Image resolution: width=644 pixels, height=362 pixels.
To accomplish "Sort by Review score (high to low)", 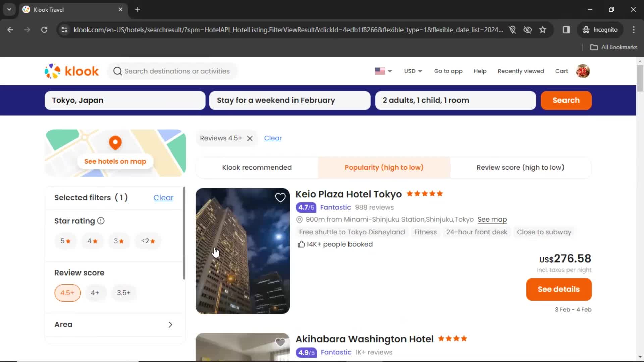I will tap(521, 167).
